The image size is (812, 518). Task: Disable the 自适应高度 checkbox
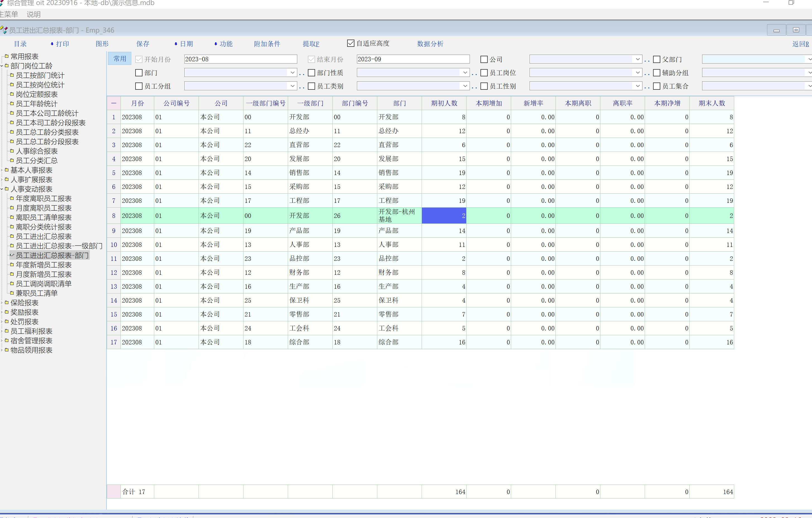[x=351, y=43]
